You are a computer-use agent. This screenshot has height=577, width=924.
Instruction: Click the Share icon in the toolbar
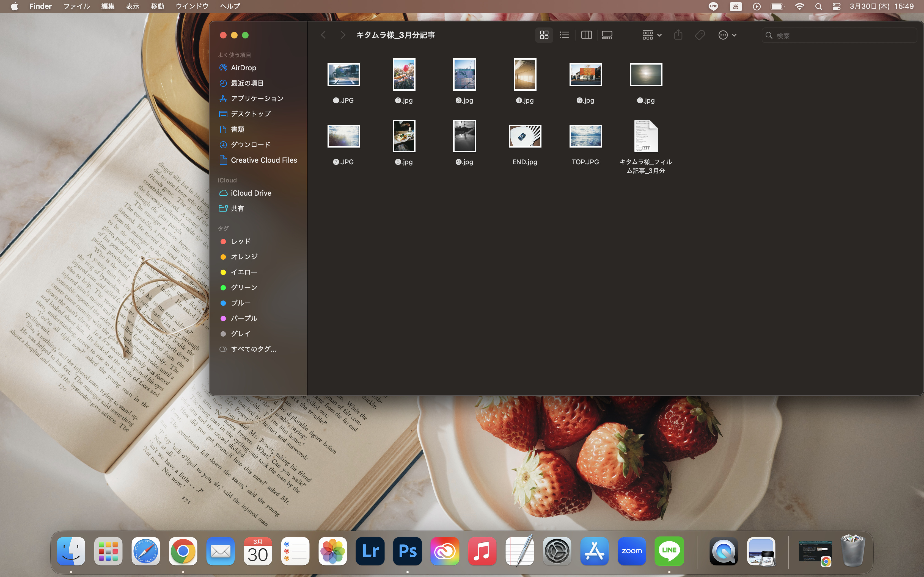coord(678,35)
